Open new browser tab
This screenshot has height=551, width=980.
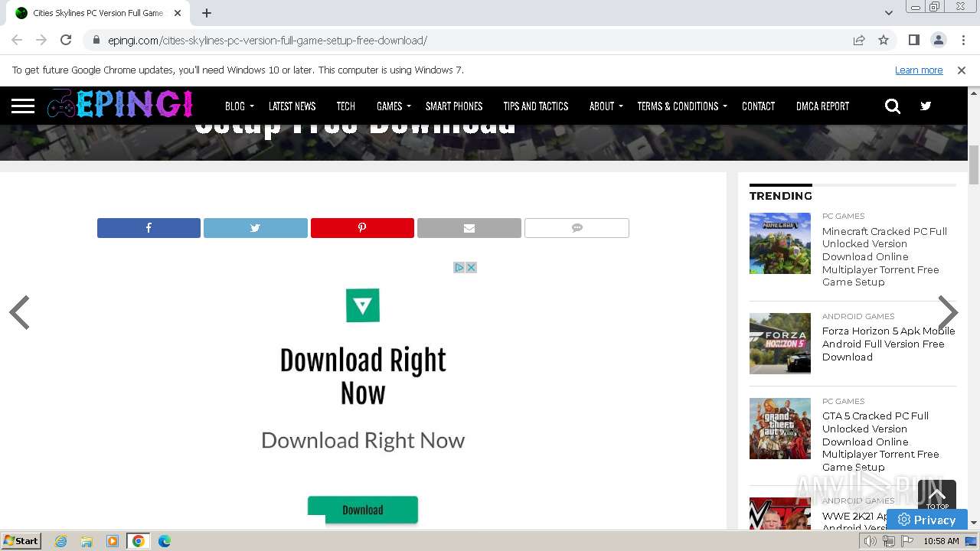[x=207, y=13]
